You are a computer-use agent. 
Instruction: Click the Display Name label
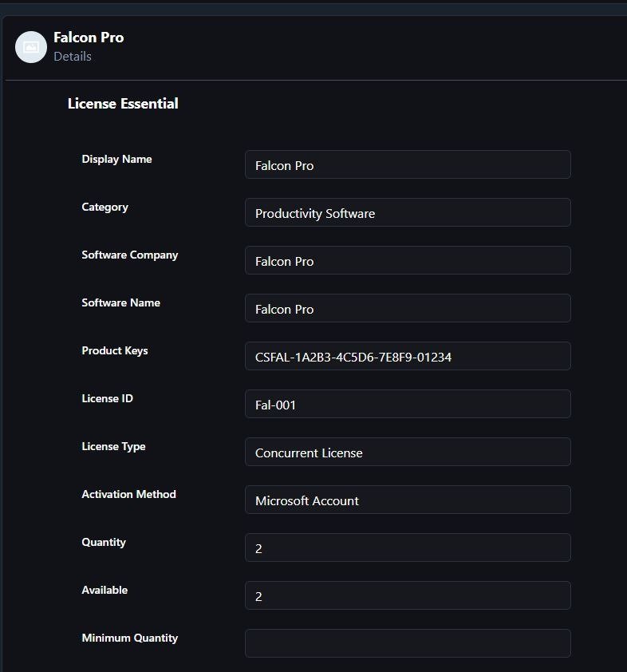point(117,159)
